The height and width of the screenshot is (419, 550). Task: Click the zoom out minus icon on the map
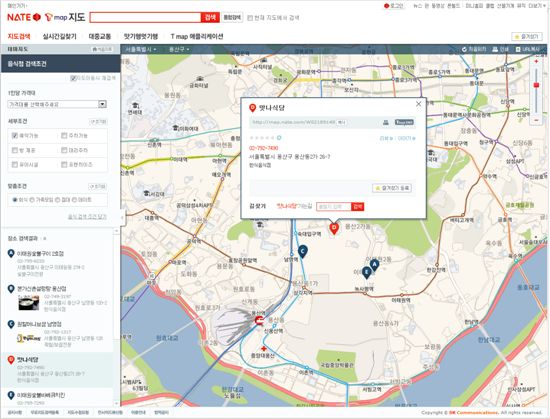point(536,120)
